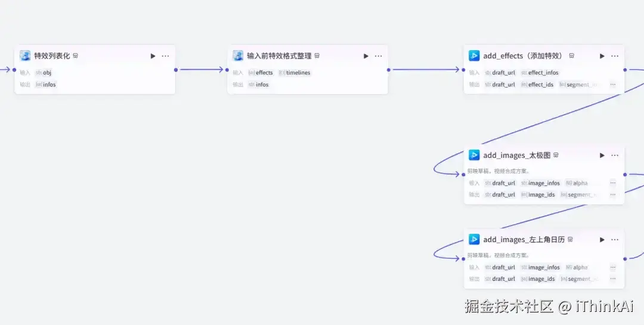This screenshot has height=325, width=644.
Task: Select the infos output of 特效列表化
Action: [45, 85]
